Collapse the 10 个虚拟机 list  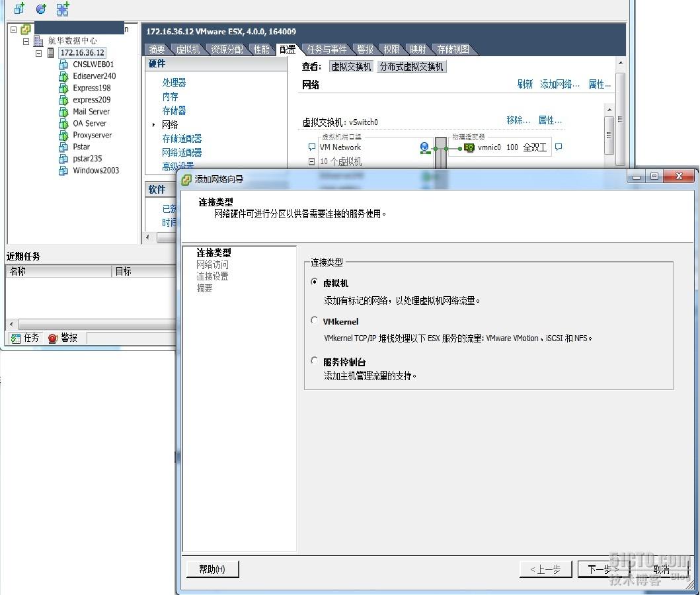pyautogui.click(x=311, y=161)
